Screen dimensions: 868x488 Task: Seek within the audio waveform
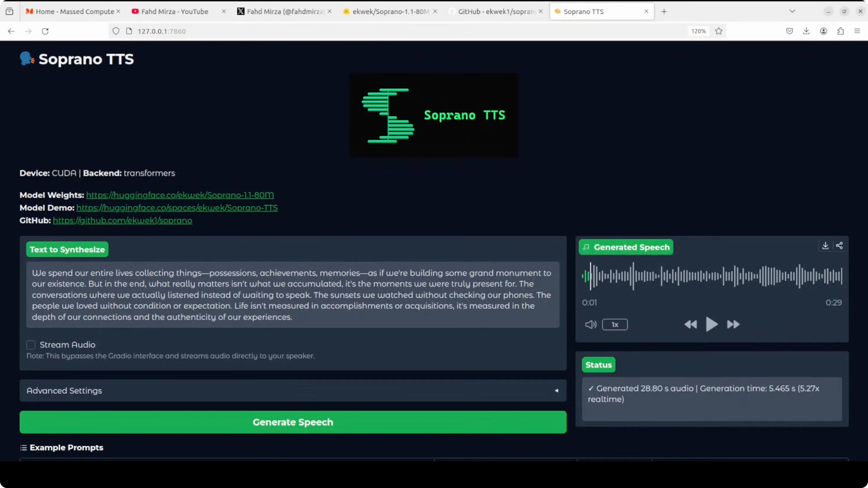(712, 276)
